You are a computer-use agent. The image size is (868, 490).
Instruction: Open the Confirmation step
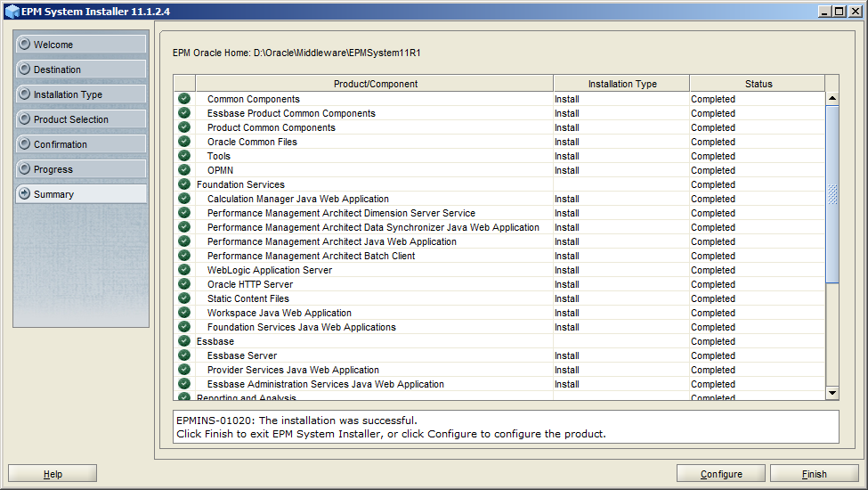click(x=81, y=144)
